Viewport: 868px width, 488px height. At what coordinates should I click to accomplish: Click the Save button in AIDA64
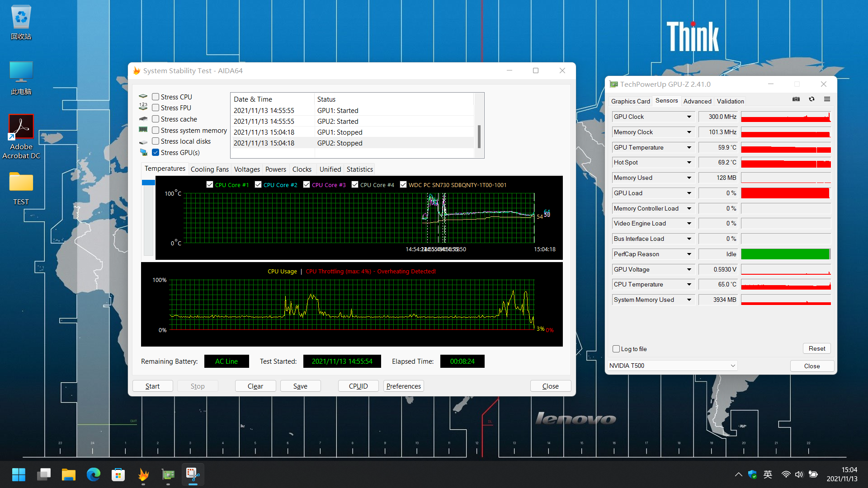click(x=301, y=386)
